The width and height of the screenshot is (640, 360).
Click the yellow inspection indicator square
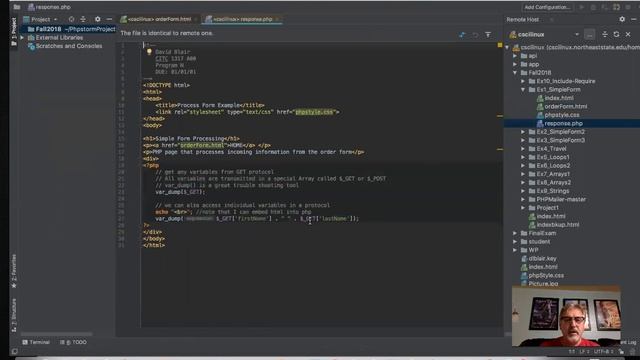(500, 45)
